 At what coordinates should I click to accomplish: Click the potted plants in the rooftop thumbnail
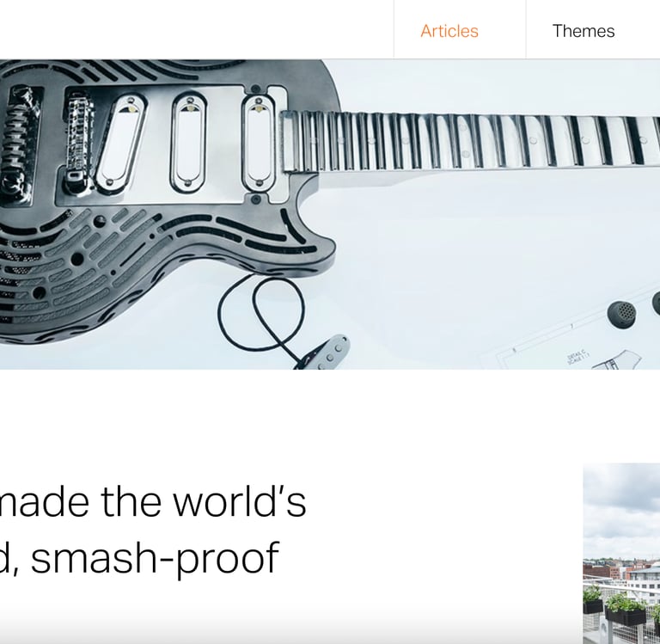[619, 604]
